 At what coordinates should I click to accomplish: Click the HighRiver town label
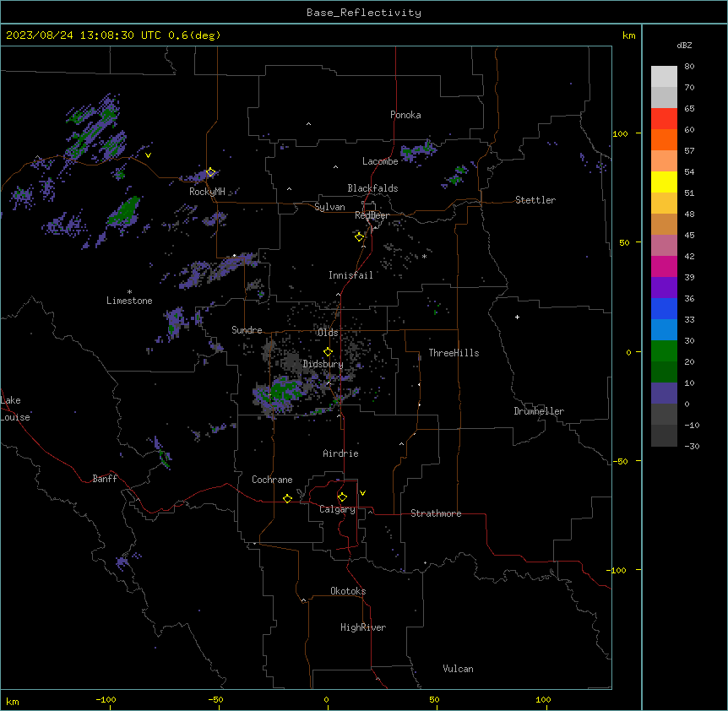[363, 627]
